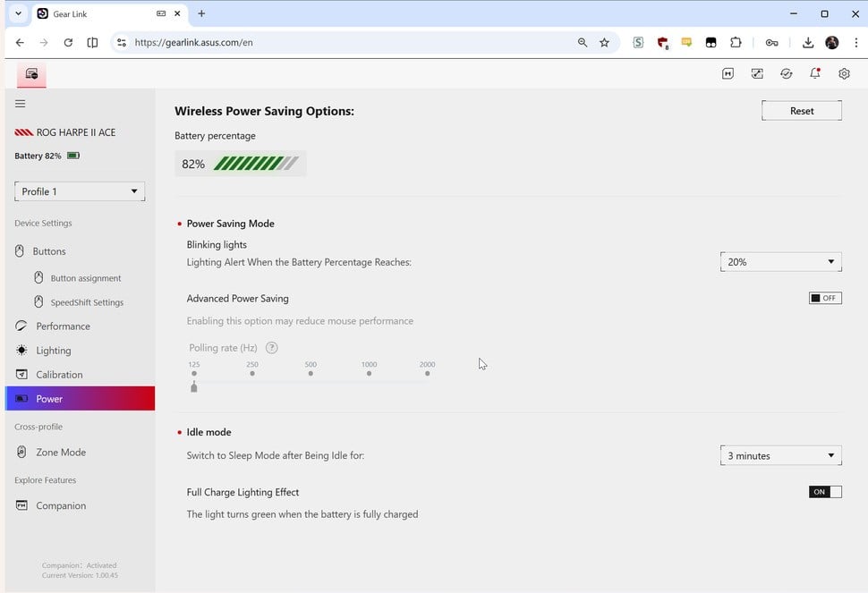Click the polling rate help question icon
The width and height of the screenshot is (868, 593).
pyautogui.click(x=272, y=347)
